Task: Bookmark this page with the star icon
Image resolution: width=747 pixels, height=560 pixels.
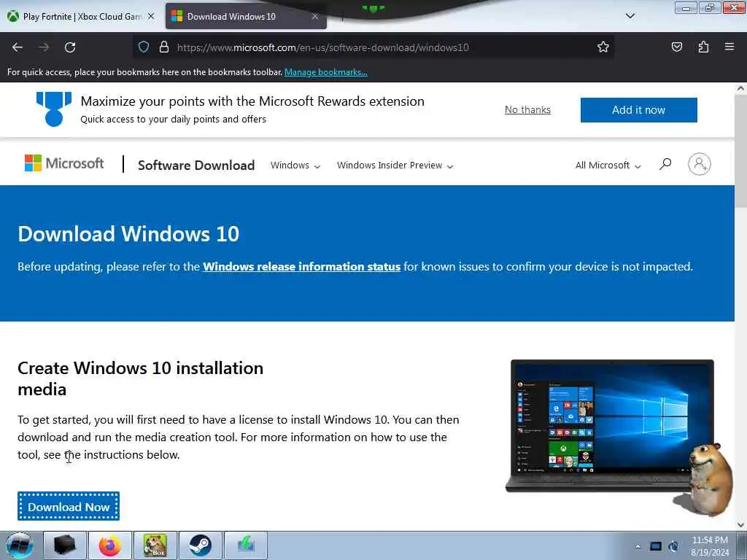Action: point(603,47)
